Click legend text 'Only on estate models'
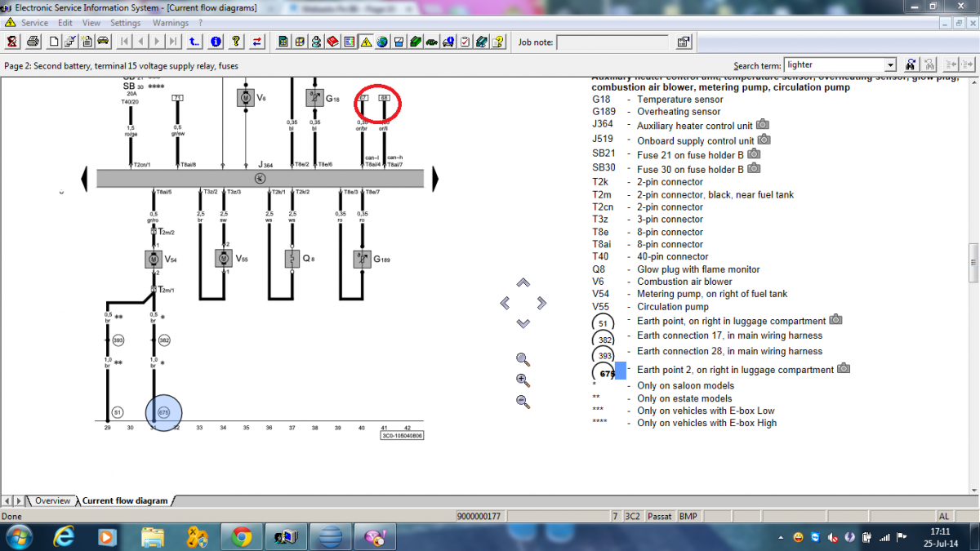 (x=684, y=398)
